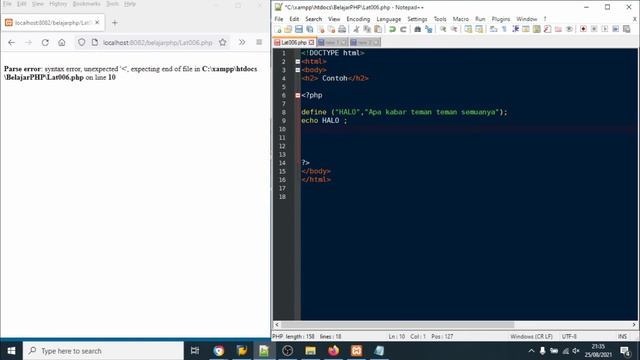The image size is (640, 360).
Task: Open Firefox from the taskbar
Action: point(333,351)
